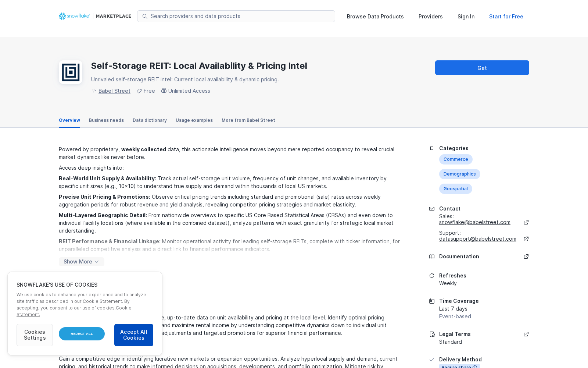The height and width of the screenshot is (368, 588).
Task: Click Start for Free link
Action: [506, 17]
